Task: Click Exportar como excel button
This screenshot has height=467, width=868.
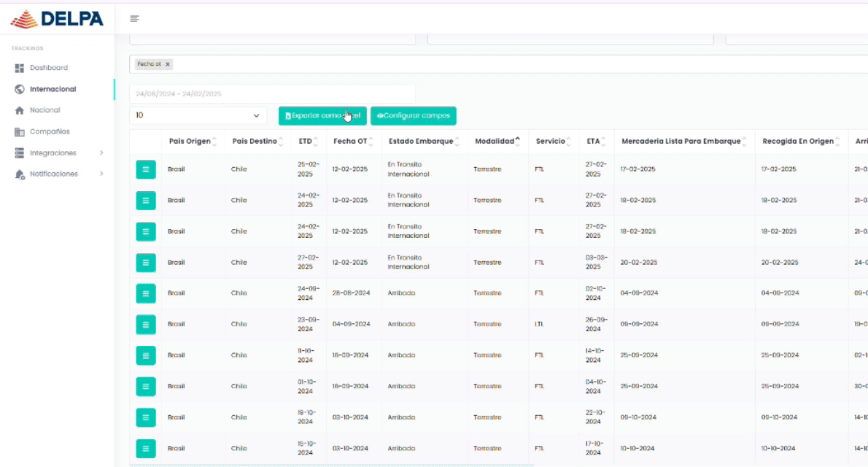Action: 322,116
